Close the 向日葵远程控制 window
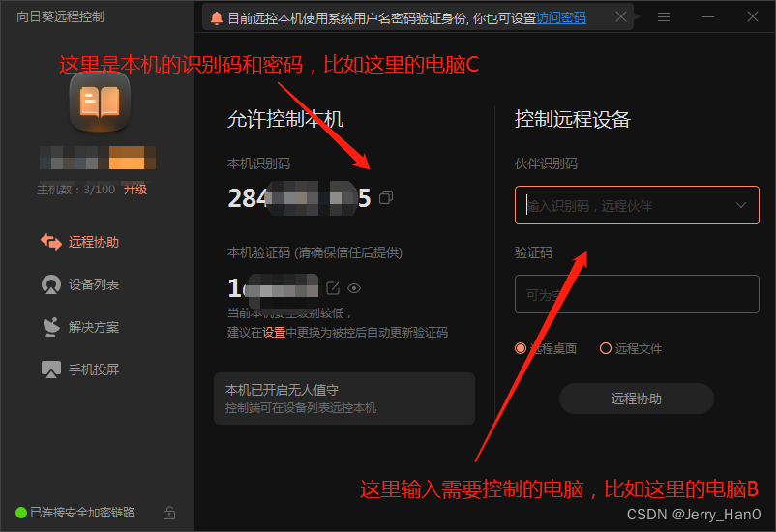Image resolution: width=776 pixels, height=532 pixels. pyautogui.click(x=753, y=16)
